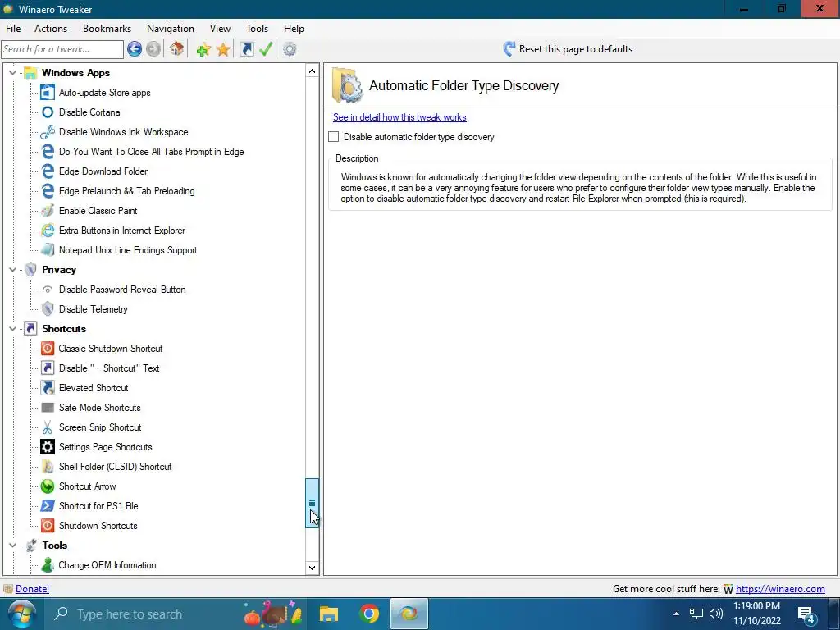
Task: Open the Bookmarks menu
Action: [107, 29]
